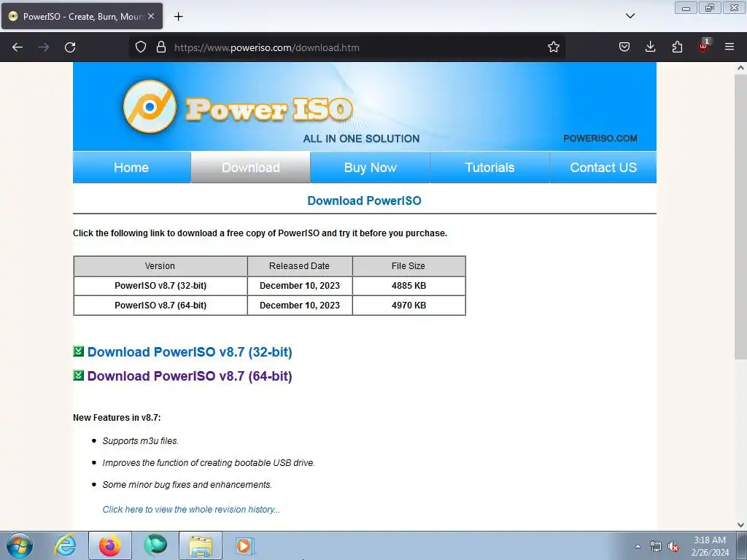747x560 pixels.
Task: Open Windows Explorer folder taskbar icon
Action: pos(201,545)
